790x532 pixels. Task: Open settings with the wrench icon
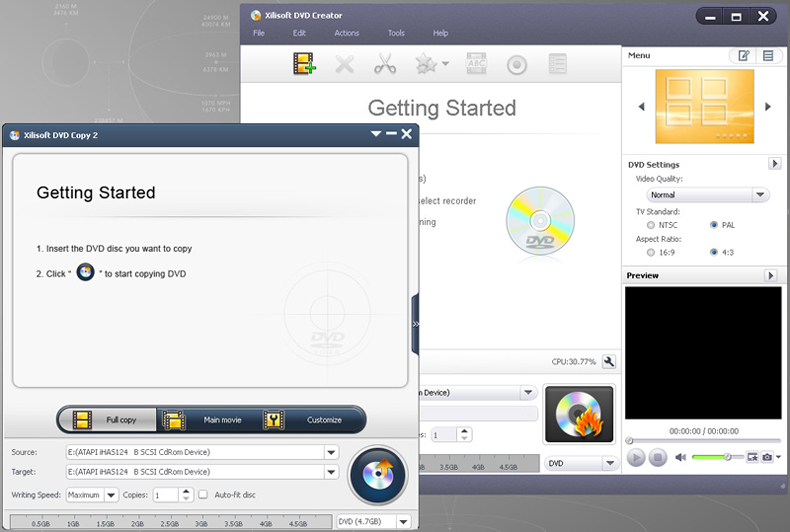click(608, 361)
